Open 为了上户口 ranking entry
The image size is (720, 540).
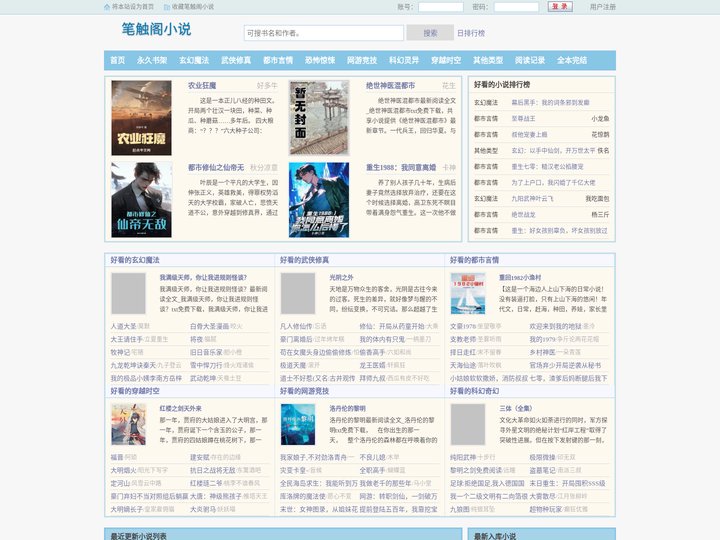point(553,182)
